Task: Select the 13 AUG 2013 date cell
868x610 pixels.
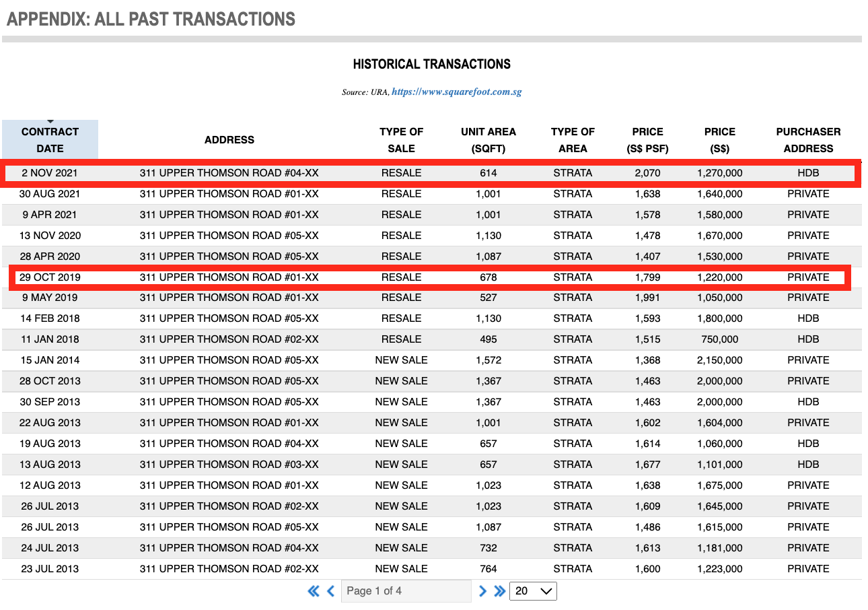Action: click(50, 465)
